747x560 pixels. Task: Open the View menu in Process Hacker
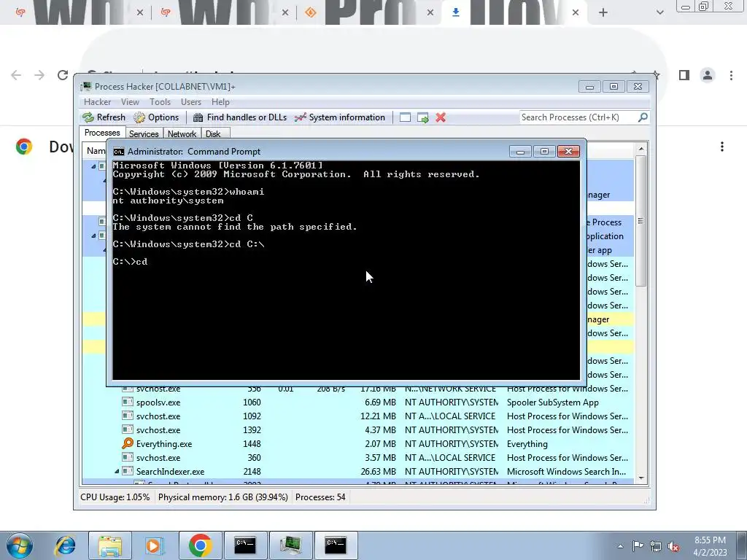pyautogui.click(x=130, y=102)
